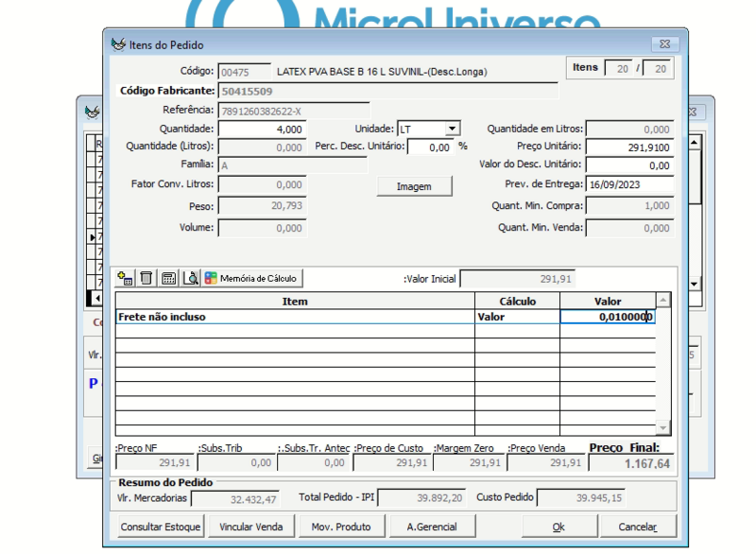This screenshot has height=554, width=756.
Task: Click the Valor Inicial field
Action: [518, 279]
